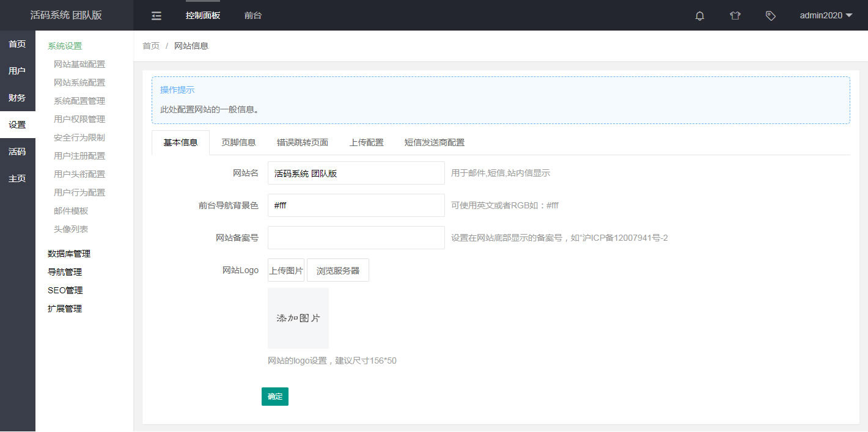Open 财务 in left sidebar
This screenshot has height=432, width=868.
point(17,98)
